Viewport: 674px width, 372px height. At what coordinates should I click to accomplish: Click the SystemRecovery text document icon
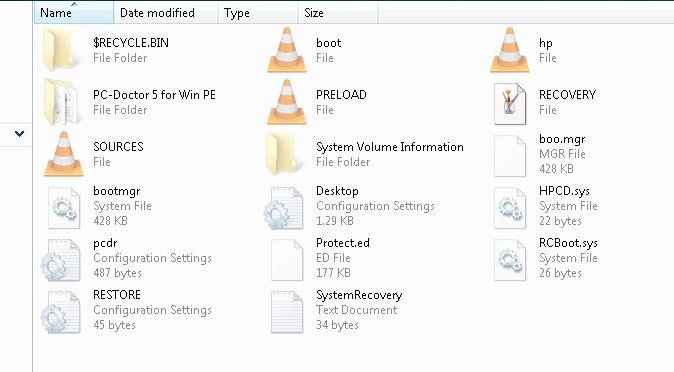(287, 312)
